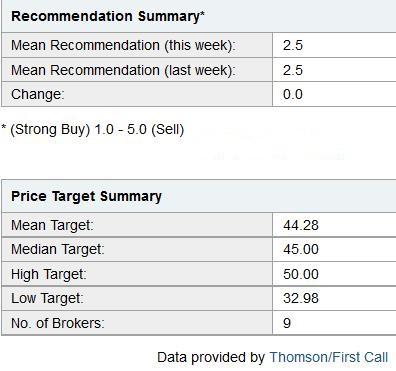Screen dimensions: 396x371
Task: Click the Low Target label
Action: [47, 298]
